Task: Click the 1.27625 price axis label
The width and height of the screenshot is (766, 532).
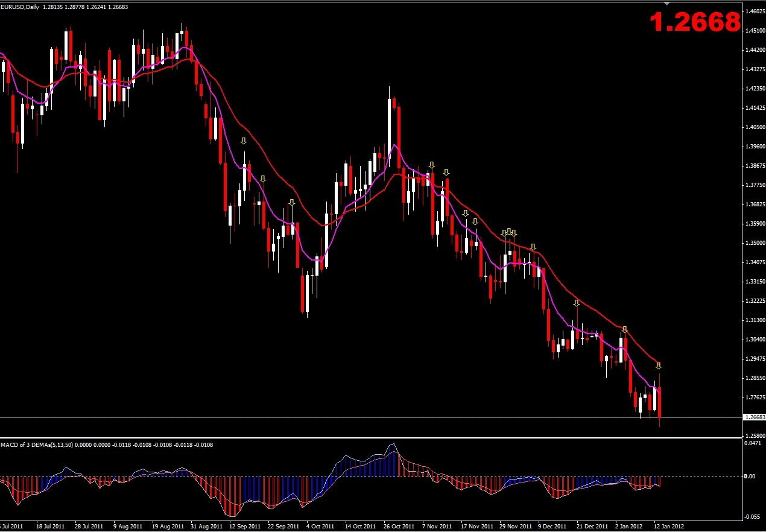Action: [x=755, y=397]
